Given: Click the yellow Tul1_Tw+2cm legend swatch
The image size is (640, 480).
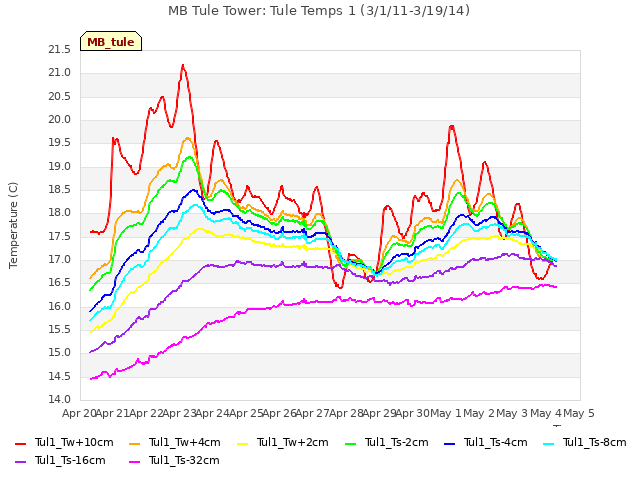Looking at the screenshot, I should coord(242,443).
